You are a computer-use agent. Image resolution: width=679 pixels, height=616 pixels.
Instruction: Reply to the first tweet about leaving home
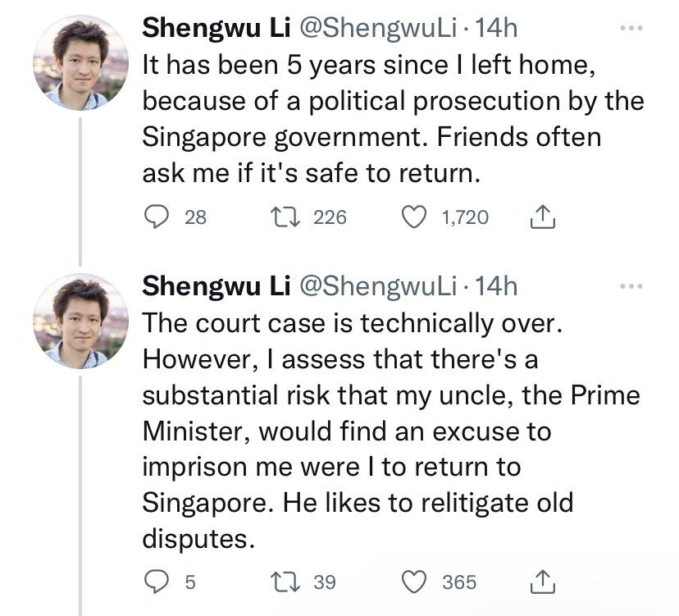[156, 217]
